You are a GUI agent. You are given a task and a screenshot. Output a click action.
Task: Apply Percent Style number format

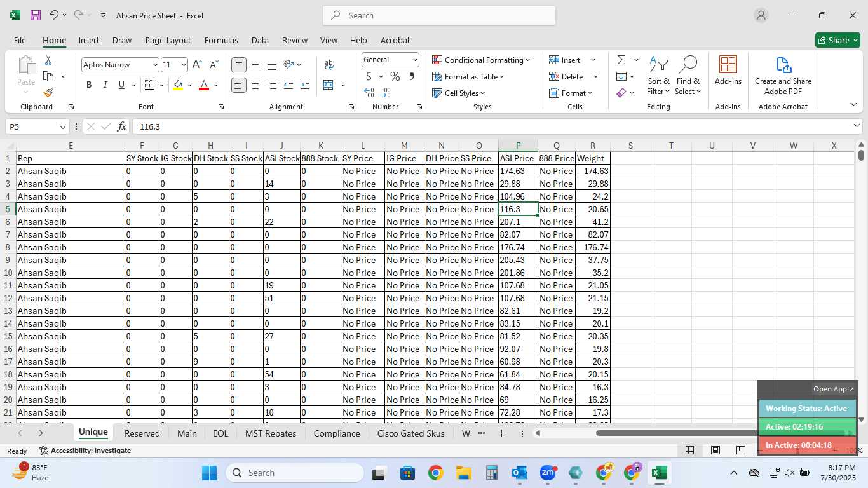click(x=395, y=76)
